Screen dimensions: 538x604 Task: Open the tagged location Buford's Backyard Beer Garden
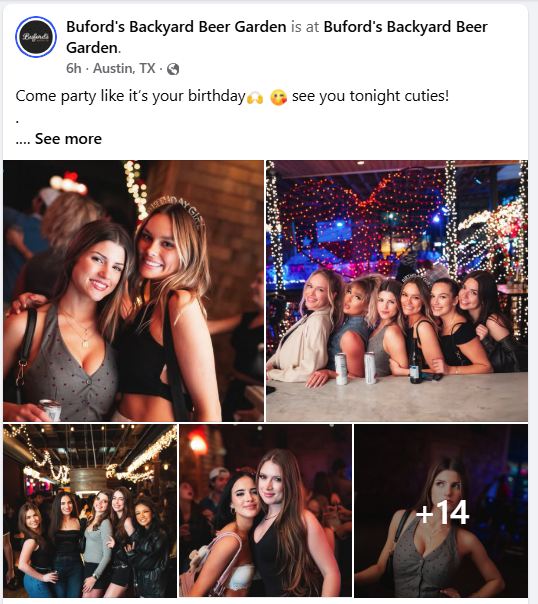pos(277,37)
